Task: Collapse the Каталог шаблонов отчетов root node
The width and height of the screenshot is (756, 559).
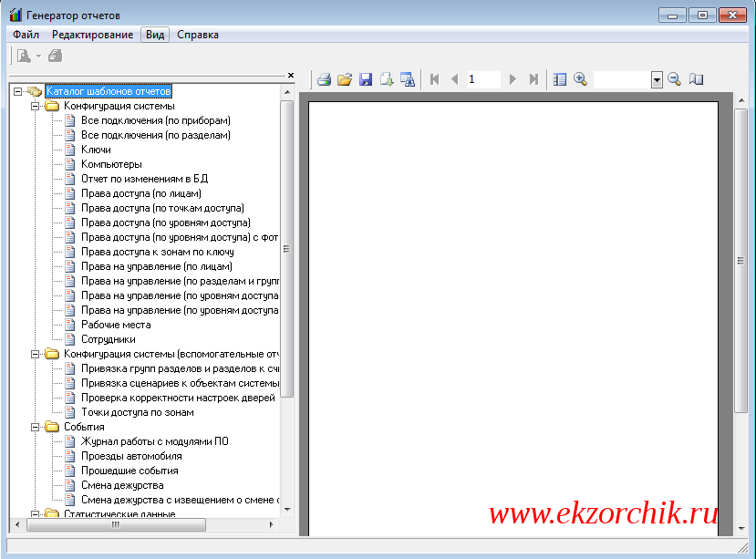Action: click(x=18, y=91)
